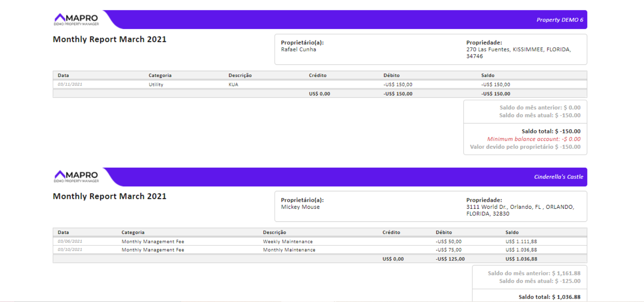The image size is (644, 302).
Task: Select the Property DEMO 6 banner title
Action: (x=559, y=20)
